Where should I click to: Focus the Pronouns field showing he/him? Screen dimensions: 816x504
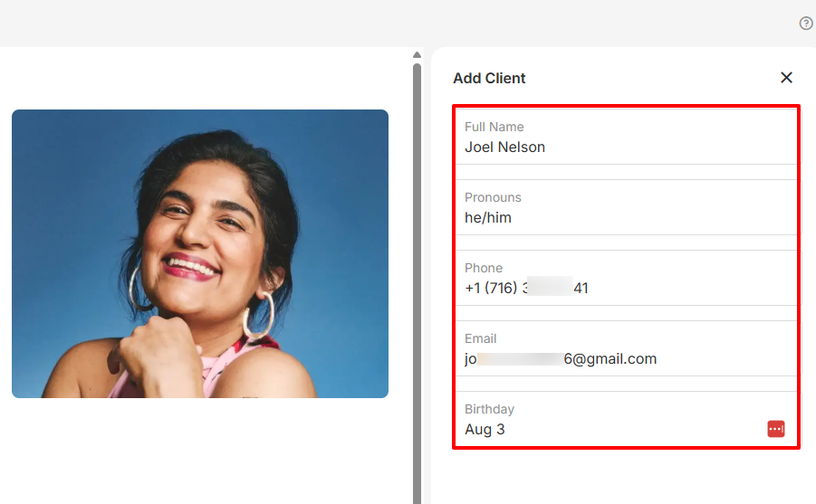tap(625, 218)
